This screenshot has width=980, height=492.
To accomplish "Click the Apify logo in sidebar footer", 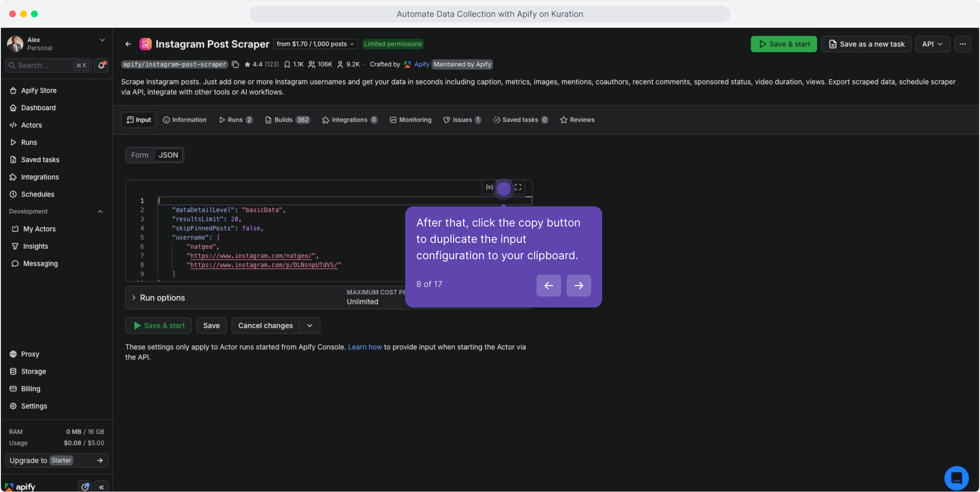I will (21, 487).
